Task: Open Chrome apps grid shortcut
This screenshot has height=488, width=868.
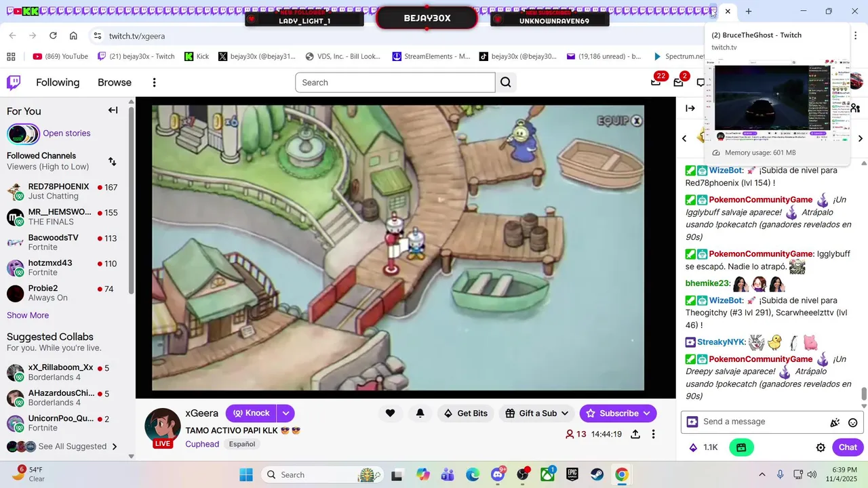Action: (11, 57)
